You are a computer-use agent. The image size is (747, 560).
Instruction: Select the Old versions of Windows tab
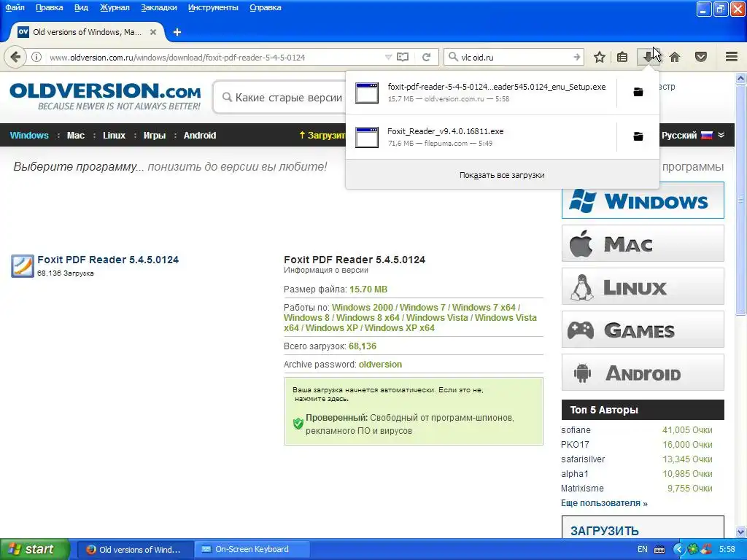[88, 32]
